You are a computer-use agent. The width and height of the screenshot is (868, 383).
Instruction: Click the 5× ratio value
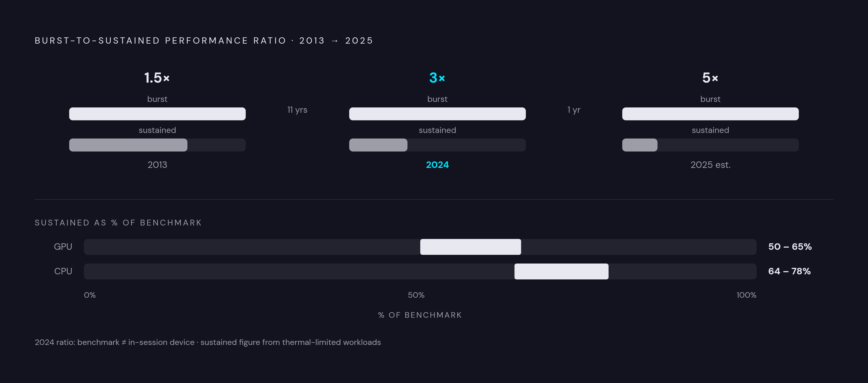(x=710, y=78)
